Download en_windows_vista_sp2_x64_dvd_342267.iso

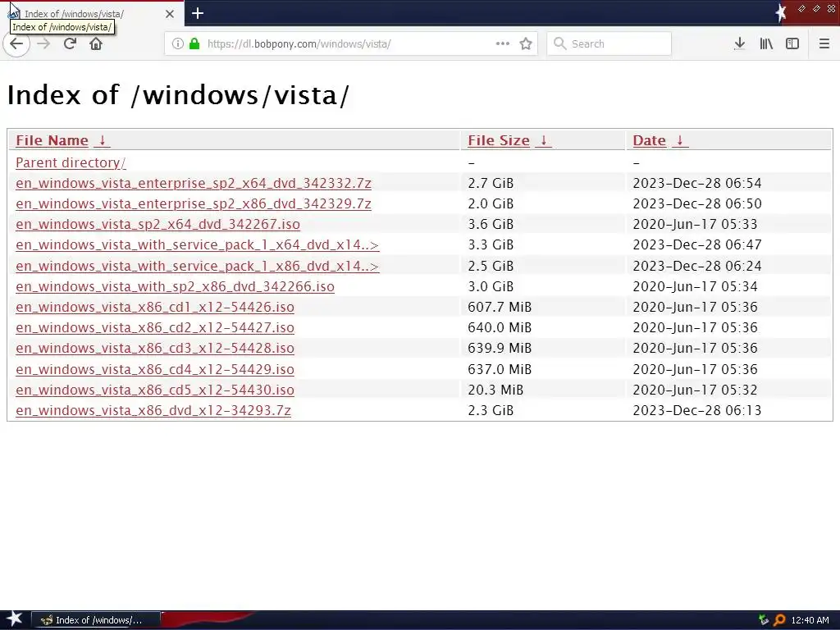(x=158, y=224)
